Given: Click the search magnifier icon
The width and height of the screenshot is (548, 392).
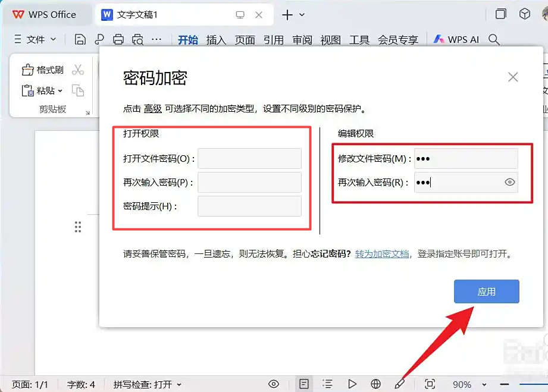Looking at the screenshot, I should click(x=494, y=39).
